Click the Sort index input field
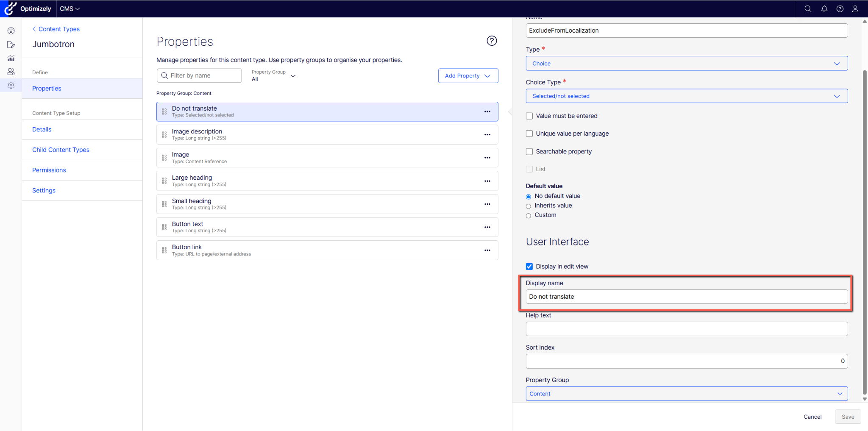The width and height of the screenshot is (868, 431). pyautogui.click(x=687, y=361)
